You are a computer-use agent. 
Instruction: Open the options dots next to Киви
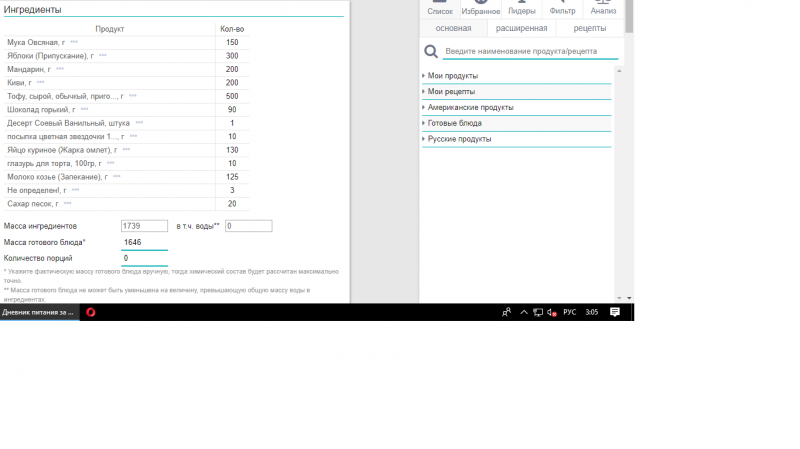(41, 83)
